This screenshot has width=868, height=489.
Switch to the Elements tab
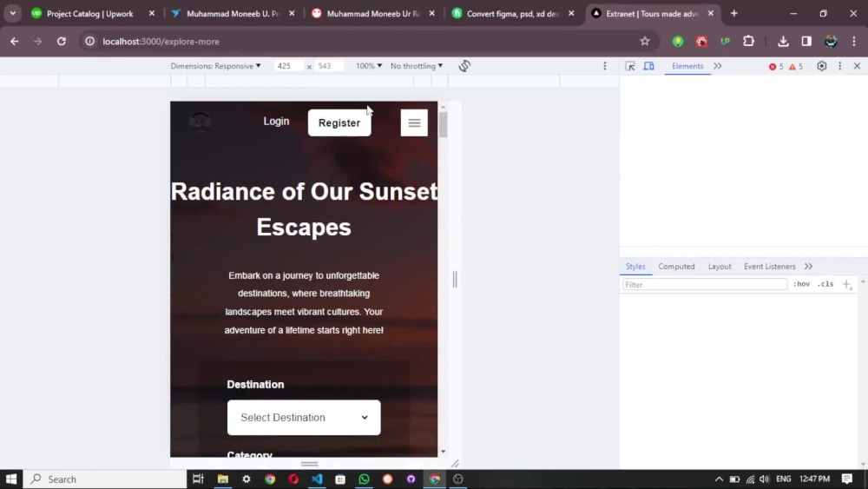[x=687, y=66]
